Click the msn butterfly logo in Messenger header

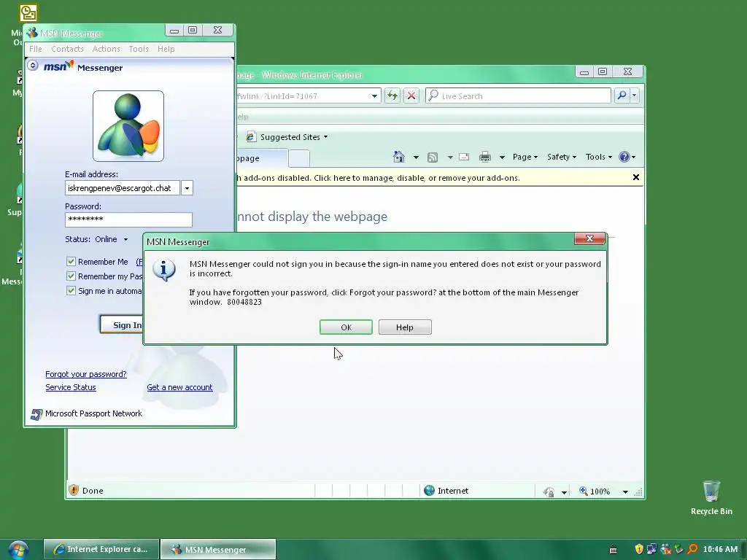tap(58, 66)
